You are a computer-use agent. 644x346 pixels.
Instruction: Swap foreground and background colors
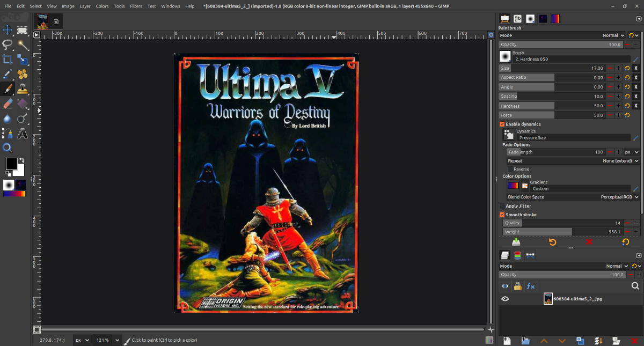(22, 160)
